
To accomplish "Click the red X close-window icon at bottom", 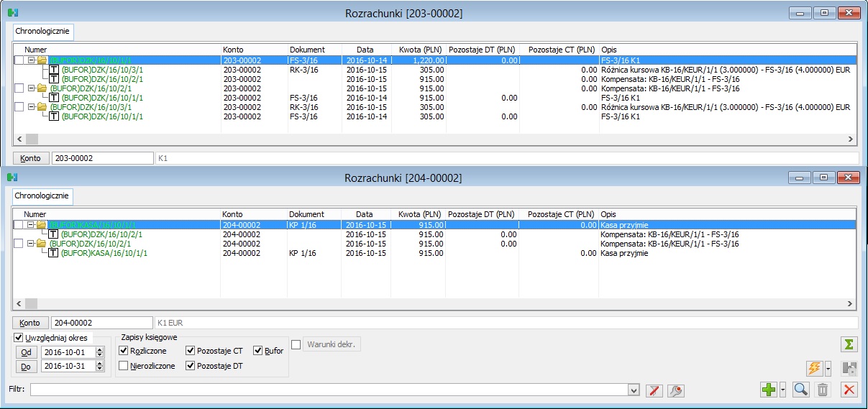I will click(x=850, y=390).
